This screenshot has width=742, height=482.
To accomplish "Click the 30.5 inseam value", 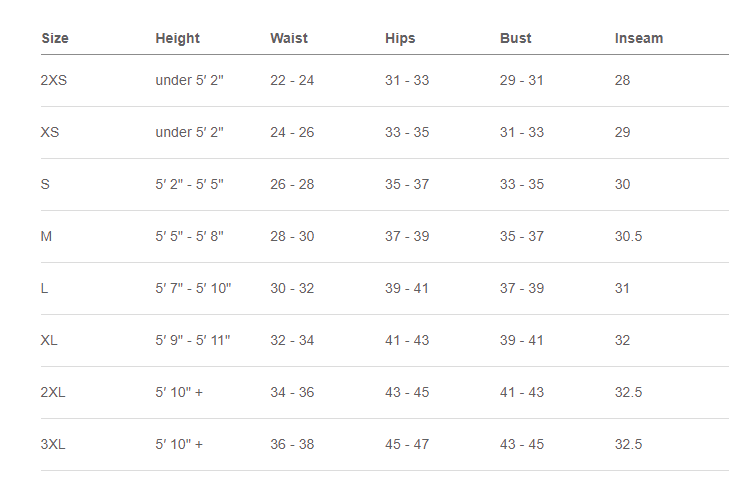I will 628,236.
